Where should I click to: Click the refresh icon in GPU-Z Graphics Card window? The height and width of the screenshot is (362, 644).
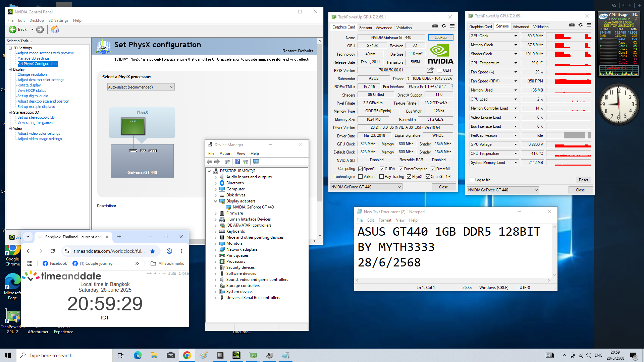coord(443,26)
